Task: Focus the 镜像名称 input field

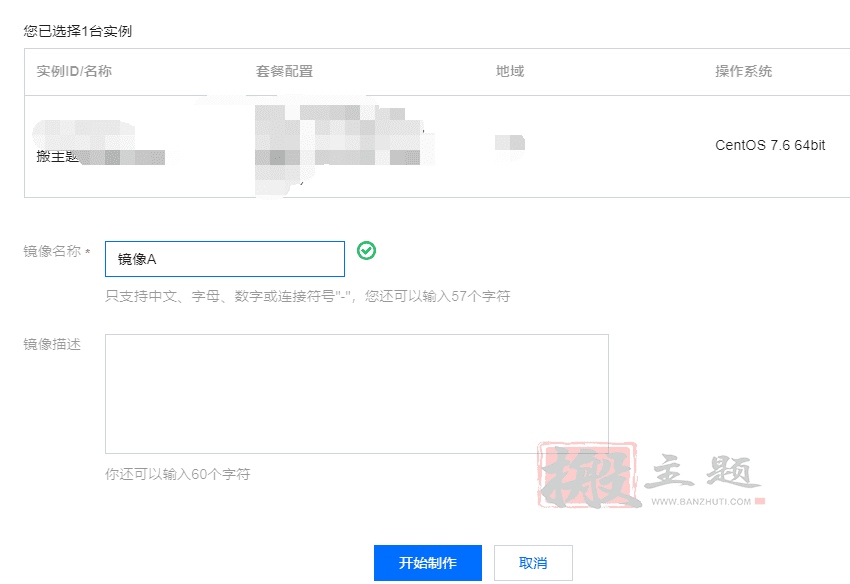Action: 225,259
